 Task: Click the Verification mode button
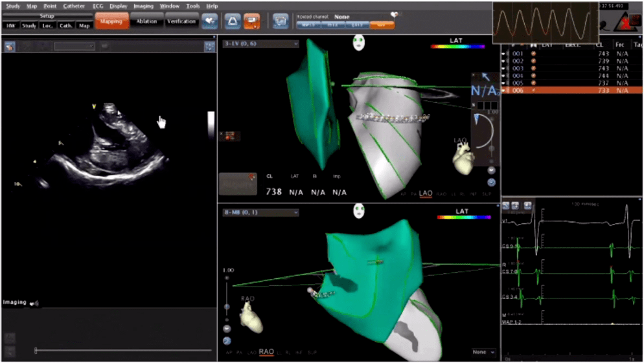coord(181,21)
